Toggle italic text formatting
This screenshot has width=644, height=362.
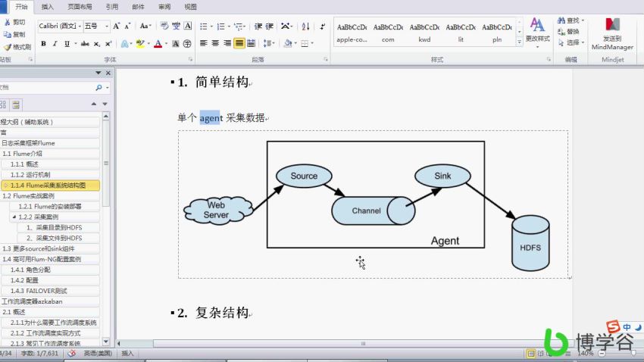pos(55,44)
